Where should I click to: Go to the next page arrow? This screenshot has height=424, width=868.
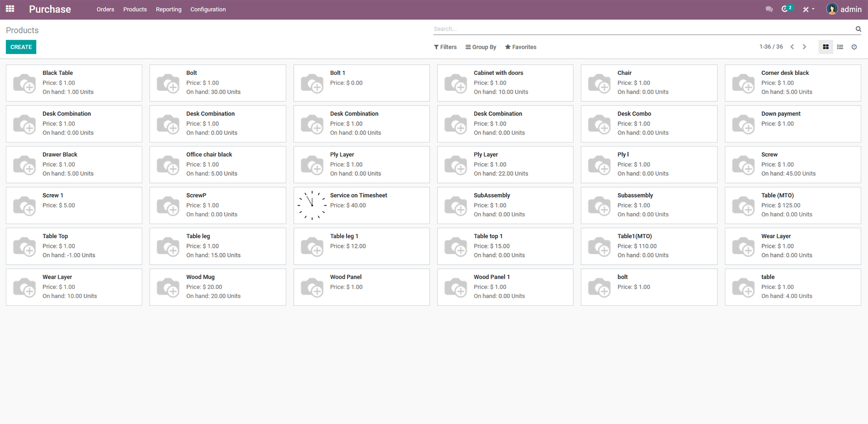(x=805, y=47)
